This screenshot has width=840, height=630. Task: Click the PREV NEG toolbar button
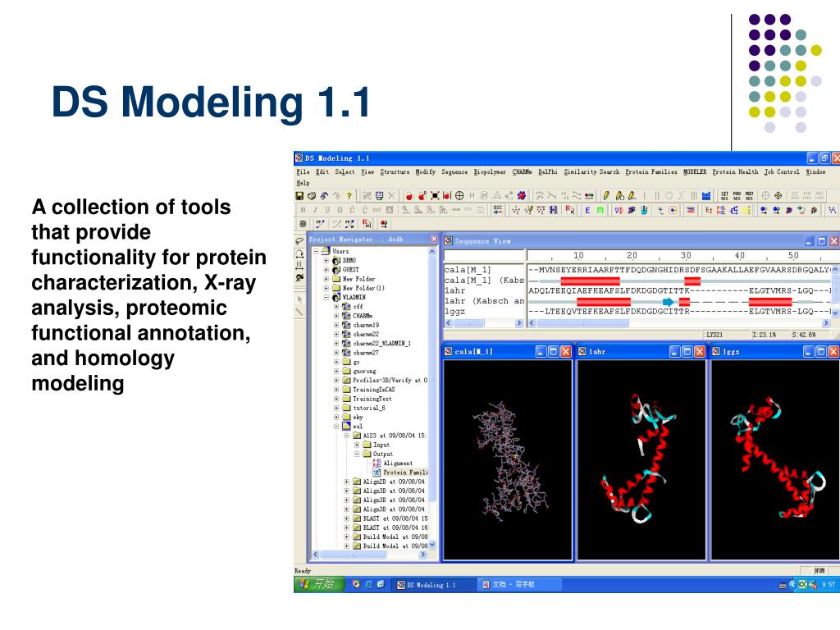pyautogui.click(x=737, y=195)
